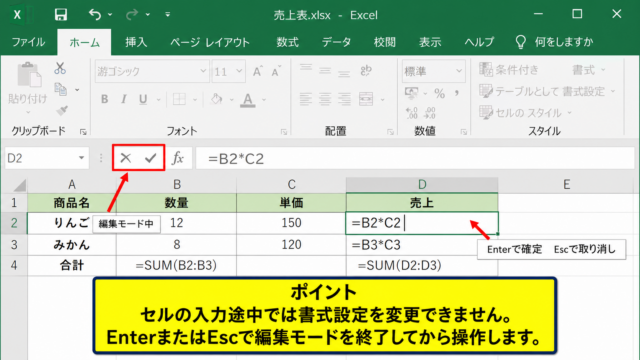This screenshot has width=640, height=360.
Task: Open セルのスタイル menu
Action: click(526, 112)
